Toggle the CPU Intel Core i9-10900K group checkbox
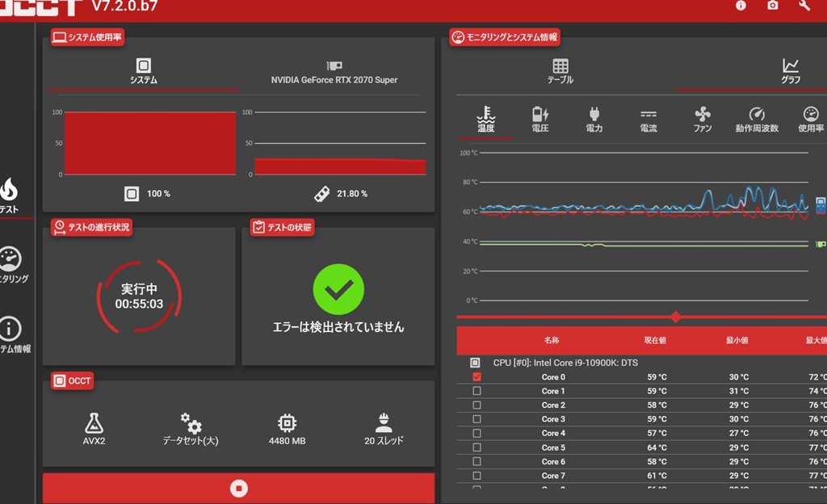The width and height of the screenshot is (827, 504). pos(475,363)
